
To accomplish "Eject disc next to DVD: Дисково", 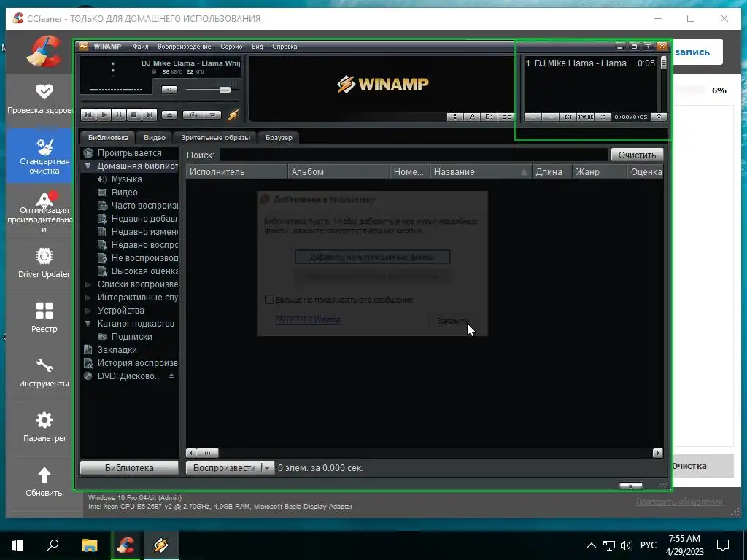I will 171,376.
